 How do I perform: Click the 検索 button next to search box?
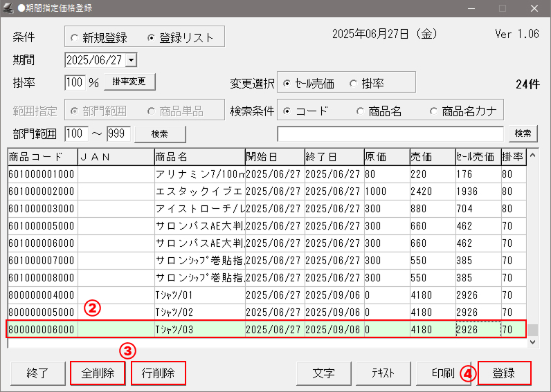(523, 133)
